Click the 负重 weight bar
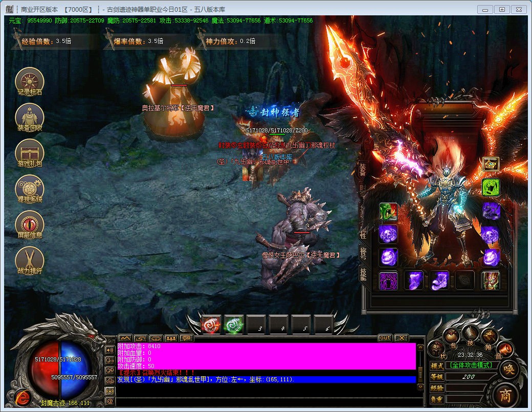 pos(465,399)
